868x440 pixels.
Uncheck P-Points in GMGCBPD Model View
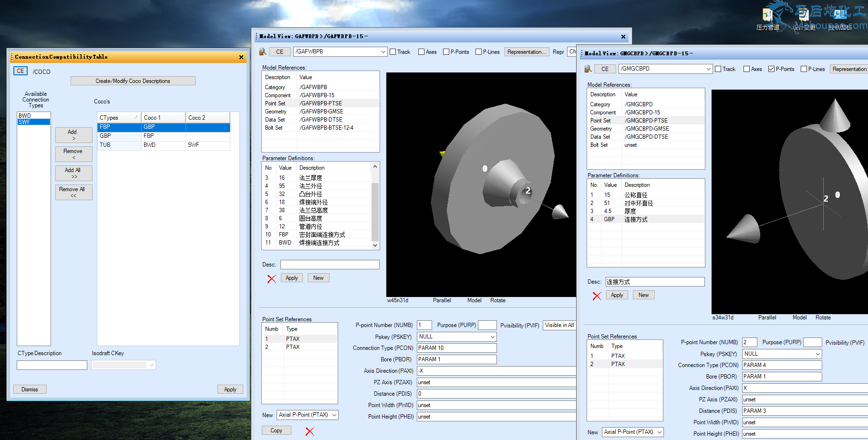click(x=772, y=69)
